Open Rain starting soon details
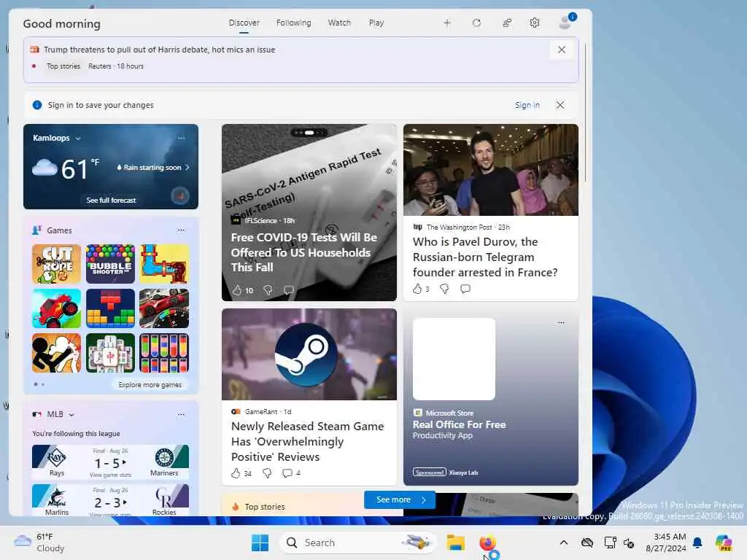The height and width of the screenshot is (560, 747). (153, 168)
